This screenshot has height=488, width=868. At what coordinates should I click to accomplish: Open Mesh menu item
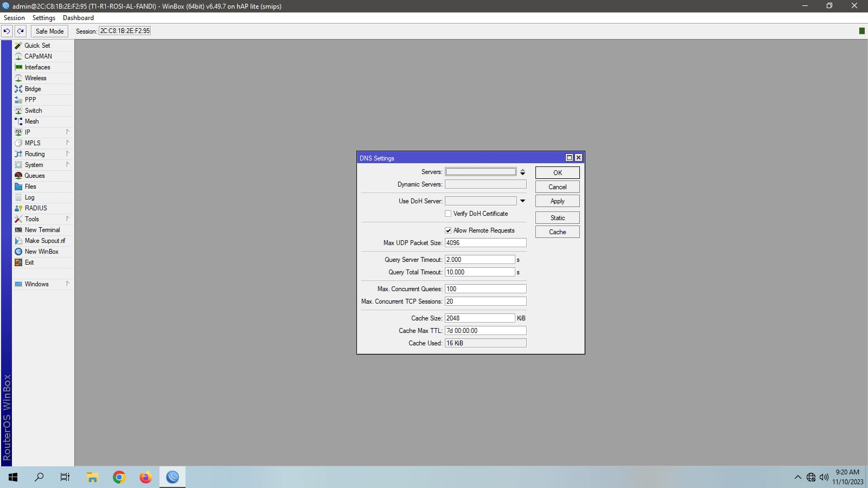(x=43, y=121)
